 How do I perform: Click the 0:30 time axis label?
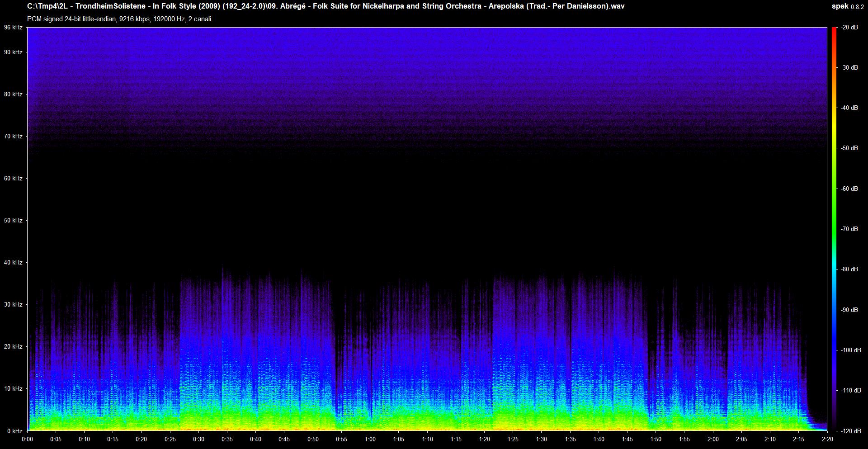pos(198,440)
